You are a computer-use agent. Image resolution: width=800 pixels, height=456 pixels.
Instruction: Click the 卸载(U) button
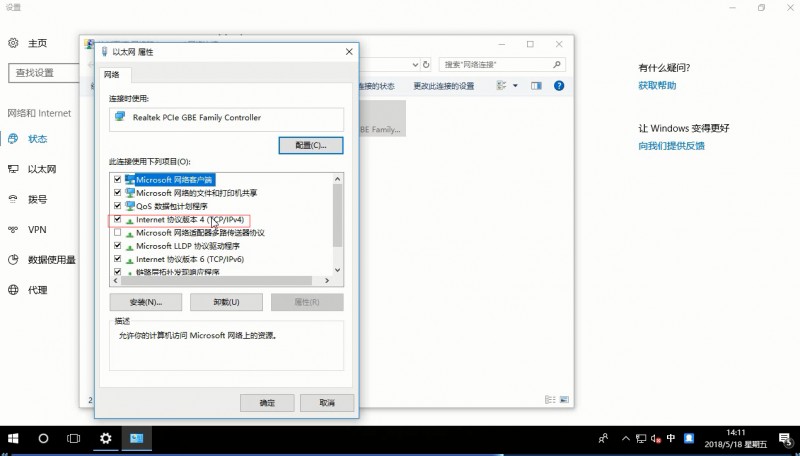227,302
